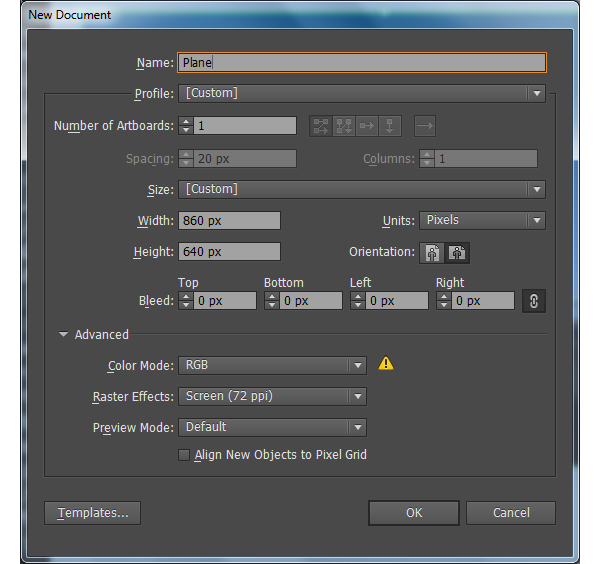Open the Profile dropdown

click(x=362, y=93)
